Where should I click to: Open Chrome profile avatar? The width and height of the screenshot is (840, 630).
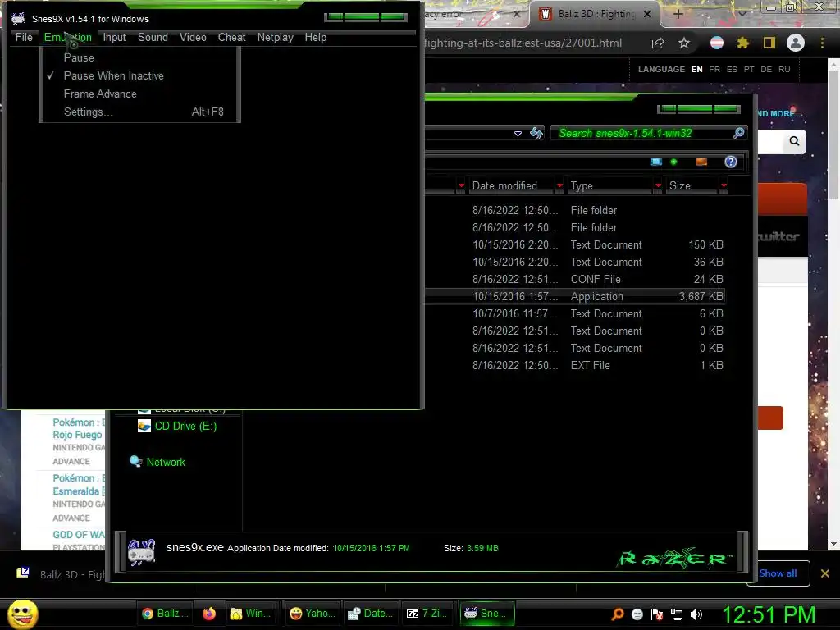click(x=796, y=43)
